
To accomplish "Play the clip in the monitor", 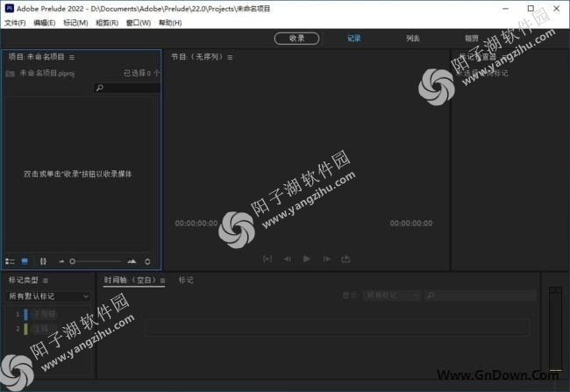I will [306, 259].
